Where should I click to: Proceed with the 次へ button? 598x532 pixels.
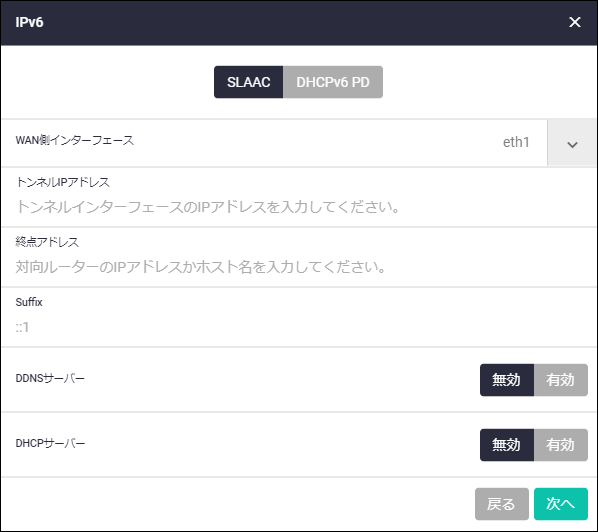point(561,504)
